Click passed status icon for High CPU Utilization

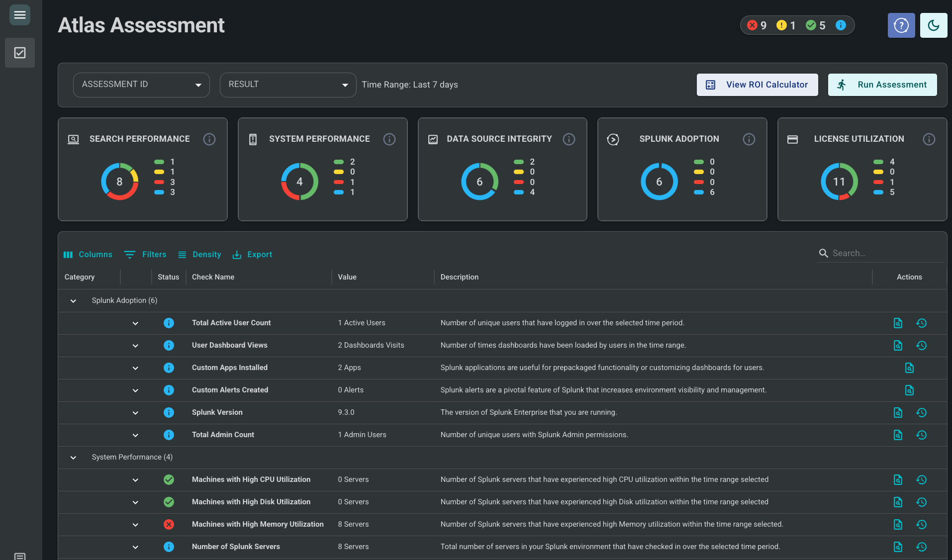(x=169, y=480)
